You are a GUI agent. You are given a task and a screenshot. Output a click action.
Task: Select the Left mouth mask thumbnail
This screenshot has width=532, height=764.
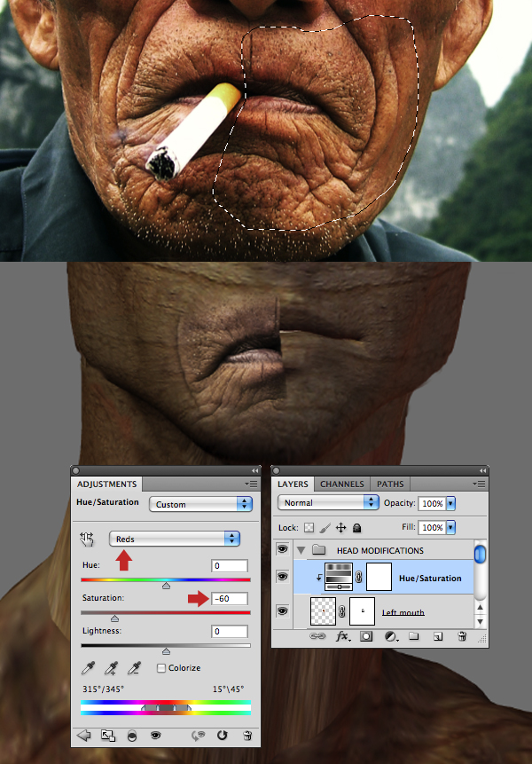click(x=362, y=611)
